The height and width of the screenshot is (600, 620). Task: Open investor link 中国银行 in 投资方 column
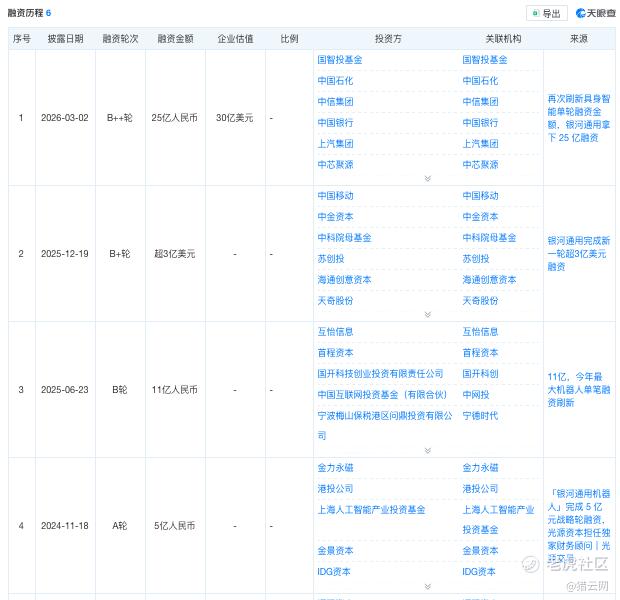click(335, 123)
